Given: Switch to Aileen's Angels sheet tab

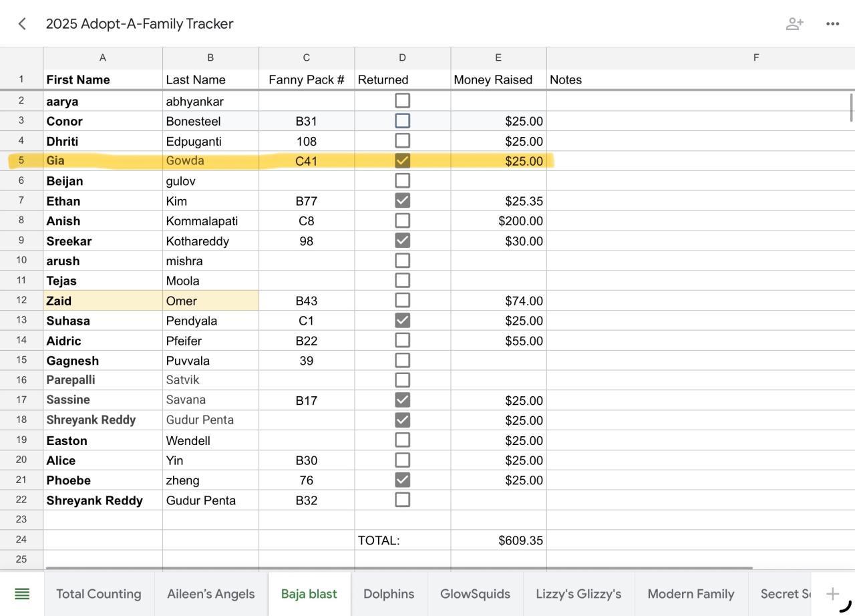Looking at the screenshot, I should tap(210, 594).
